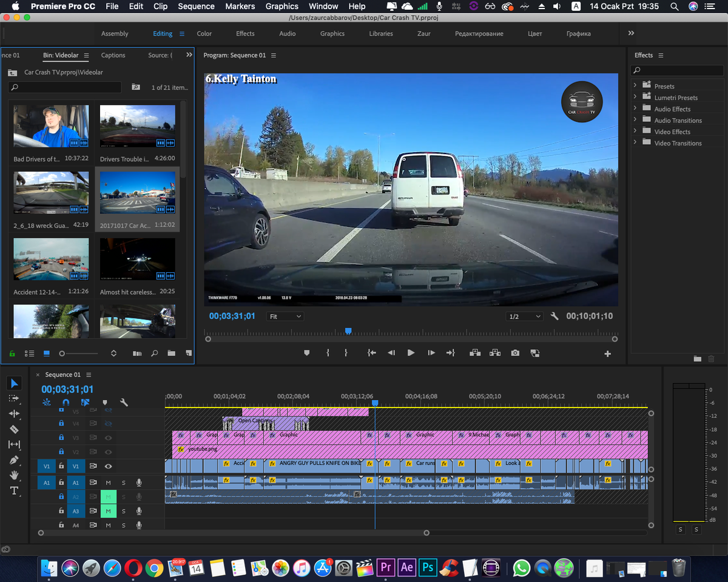Select the Ripple Edit tool
Image resolution: width=728 pixels, height=582 pixels.
pyautogui.click(x=15, y=413)
